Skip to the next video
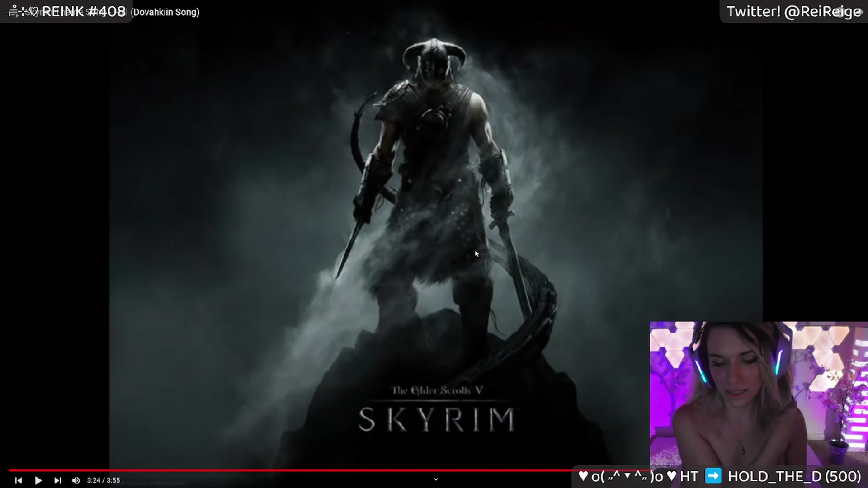868x488 pixels. (x=57, y=480)
